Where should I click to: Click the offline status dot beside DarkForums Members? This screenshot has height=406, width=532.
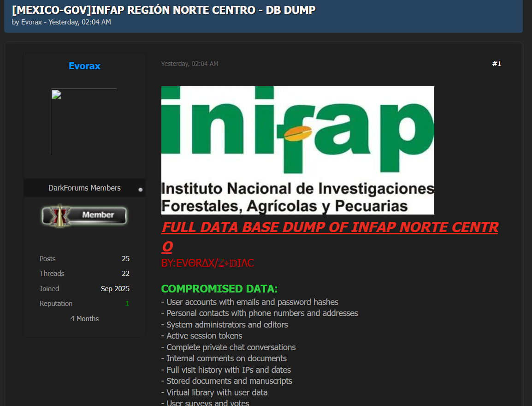(141, 190)
